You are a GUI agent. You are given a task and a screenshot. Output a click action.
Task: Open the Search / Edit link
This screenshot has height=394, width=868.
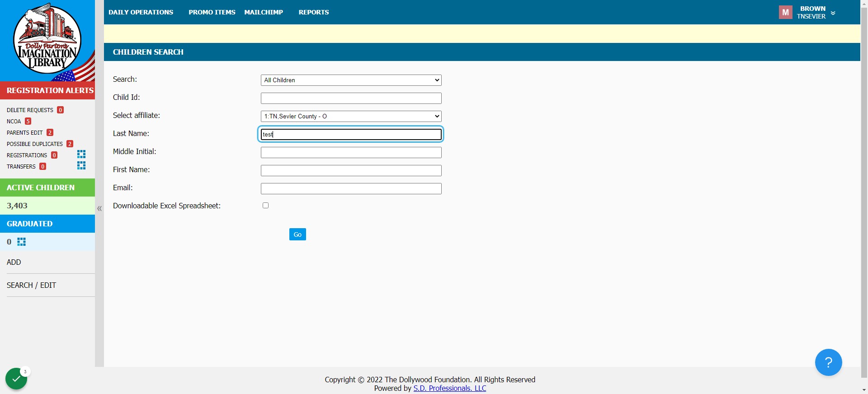(x=31, y=285)
